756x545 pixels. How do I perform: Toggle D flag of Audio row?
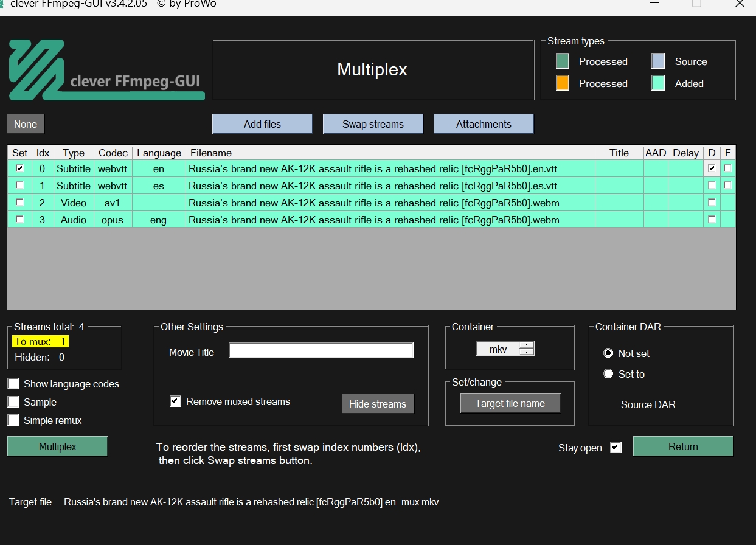pyautogui.click(x=712, y=220)
